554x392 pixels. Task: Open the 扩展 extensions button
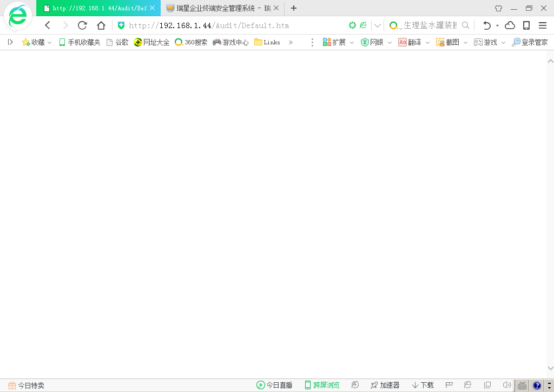click(334, 42)
